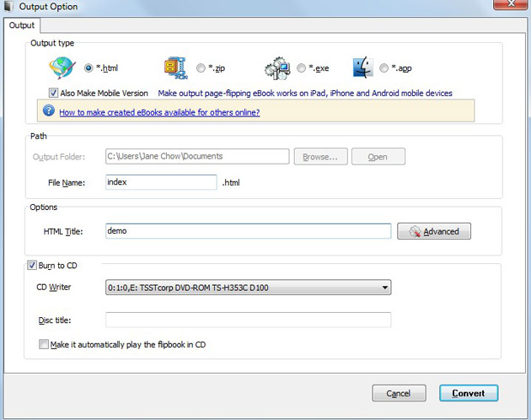Close the Output Option dialog
The width and height of the screenshot is (531, 420).
[x=512, y=4]
